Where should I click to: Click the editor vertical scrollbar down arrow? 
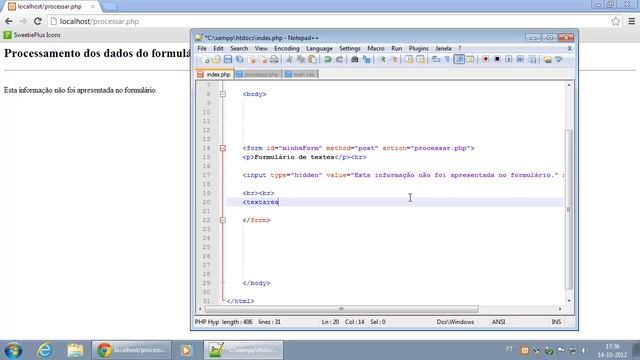coord(569,300)
